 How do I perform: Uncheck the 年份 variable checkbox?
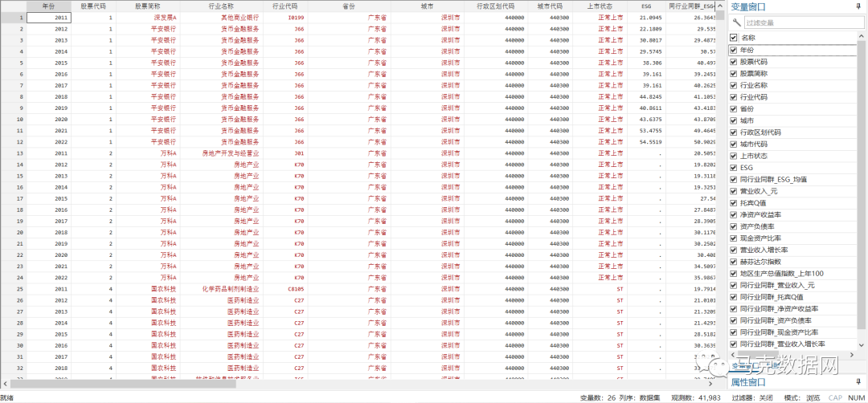(734, 50)
